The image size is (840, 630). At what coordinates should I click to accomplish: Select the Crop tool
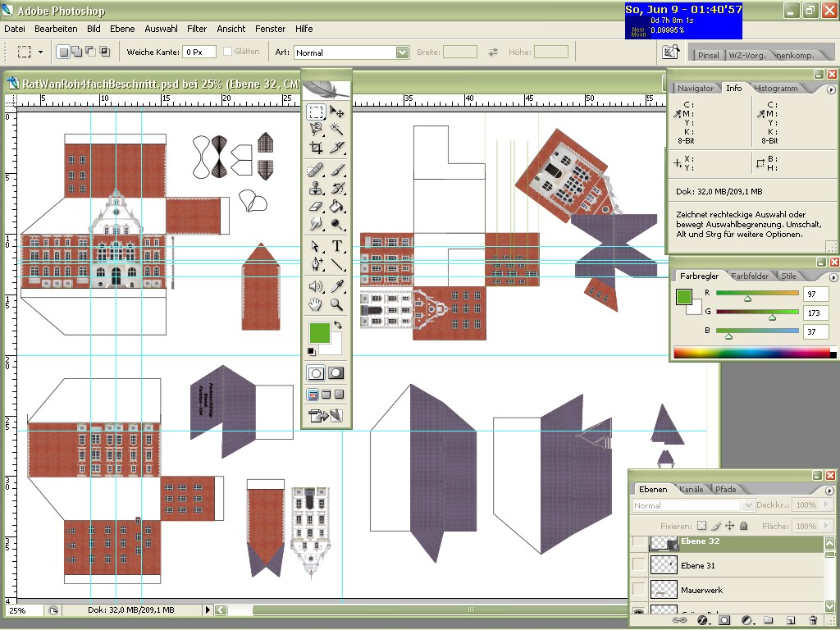click(x=316, y=148)
